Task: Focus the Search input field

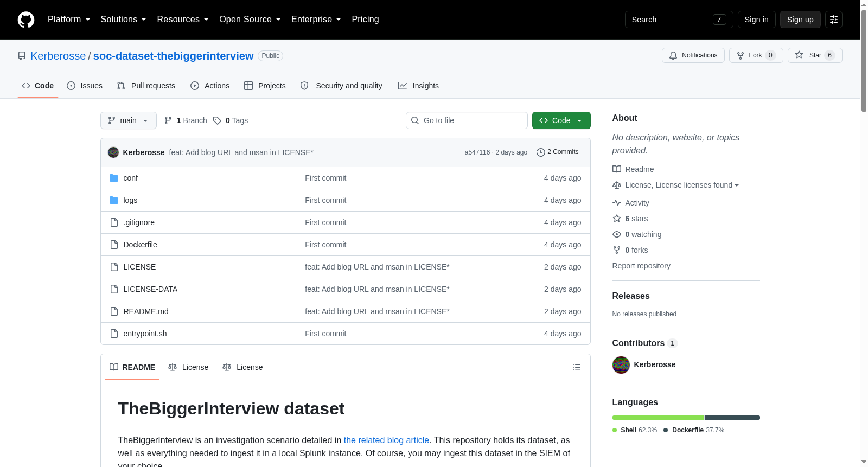Action: pyautogui.click(x=679, y=20)
